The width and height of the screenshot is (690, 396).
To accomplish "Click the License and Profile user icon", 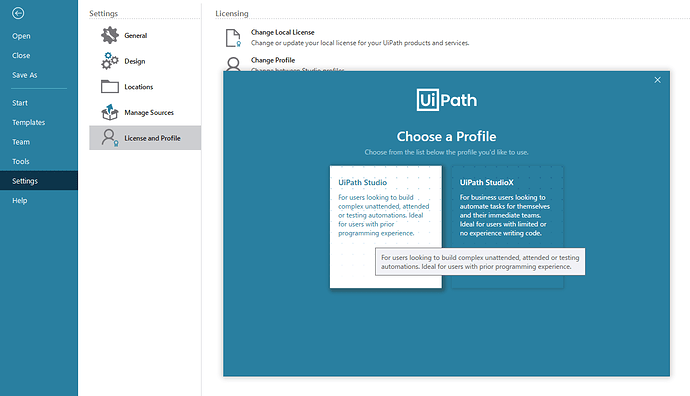I will tap(110, 138).
